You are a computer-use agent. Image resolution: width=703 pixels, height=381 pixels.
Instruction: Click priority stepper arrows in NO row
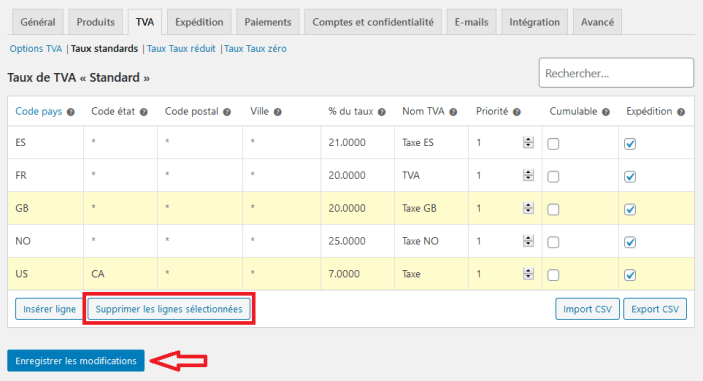[x=528, y=241]
